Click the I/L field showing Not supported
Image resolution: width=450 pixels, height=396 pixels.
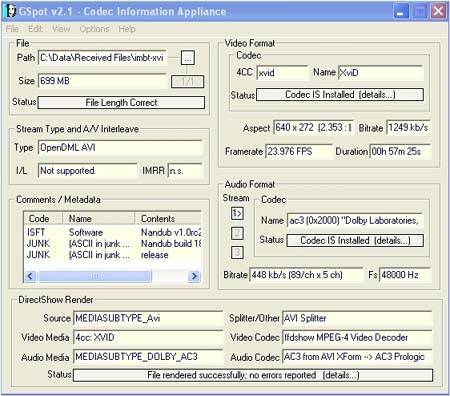click(88, 171)
